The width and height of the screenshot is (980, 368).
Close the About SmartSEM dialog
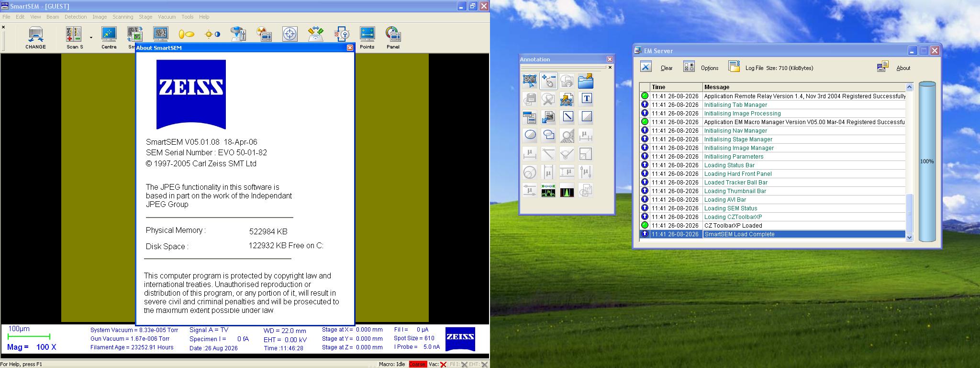pos(350,47)
